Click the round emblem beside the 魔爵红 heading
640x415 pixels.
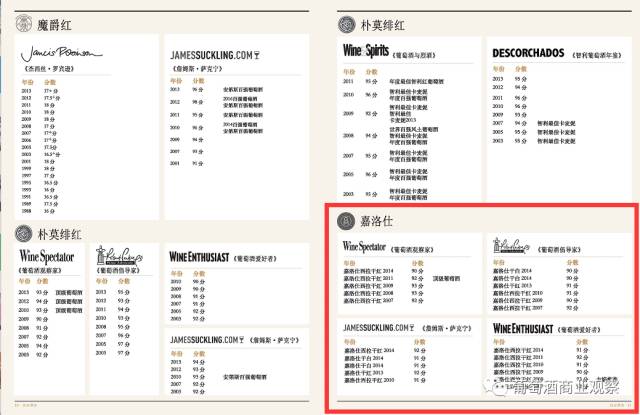coord(24,23)
